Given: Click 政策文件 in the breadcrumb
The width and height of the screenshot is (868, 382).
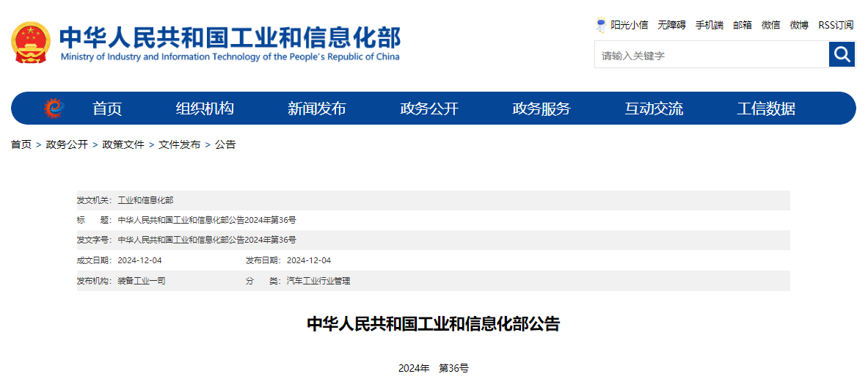Looking at the screenshot, I should coord(123,144).
